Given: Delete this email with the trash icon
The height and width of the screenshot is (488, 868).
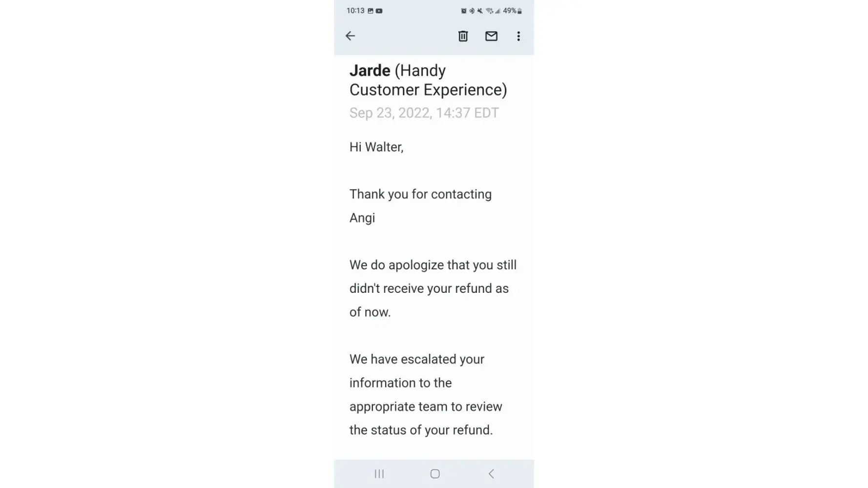Looking at the screenshot, I should [x=463, y=36].
